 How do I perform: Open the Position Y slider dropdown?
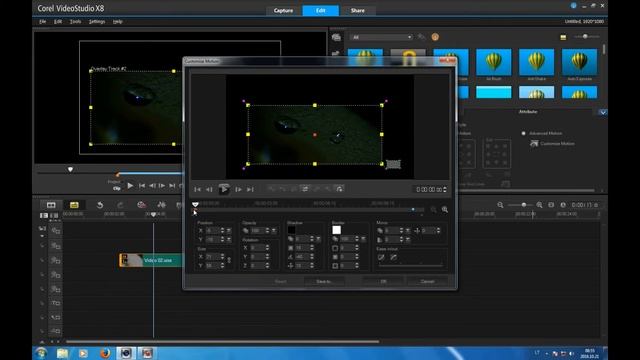229,239
